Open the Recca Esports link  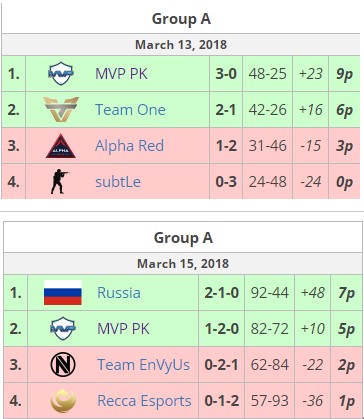click(144, 401)
